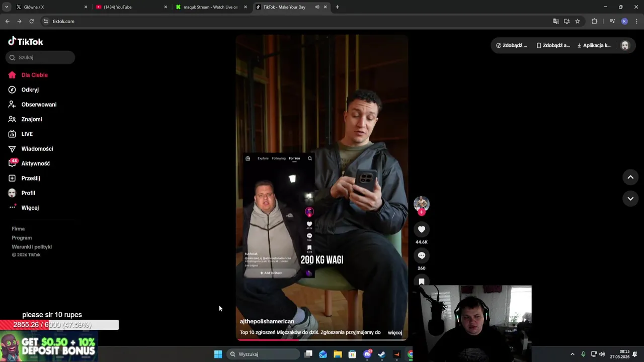
Task: Click the Zdobądź aplikację phone button
Action: [553, 45]
